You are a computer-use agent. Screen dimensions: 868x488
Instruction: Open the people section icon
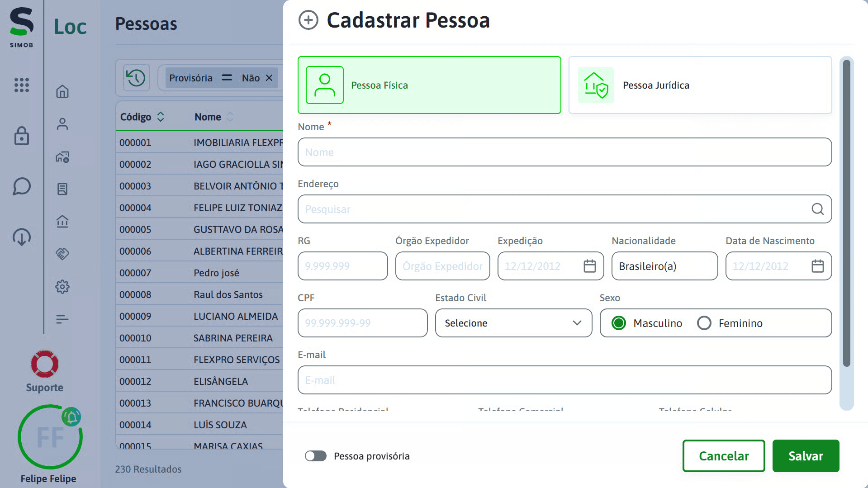coord(62,124)
